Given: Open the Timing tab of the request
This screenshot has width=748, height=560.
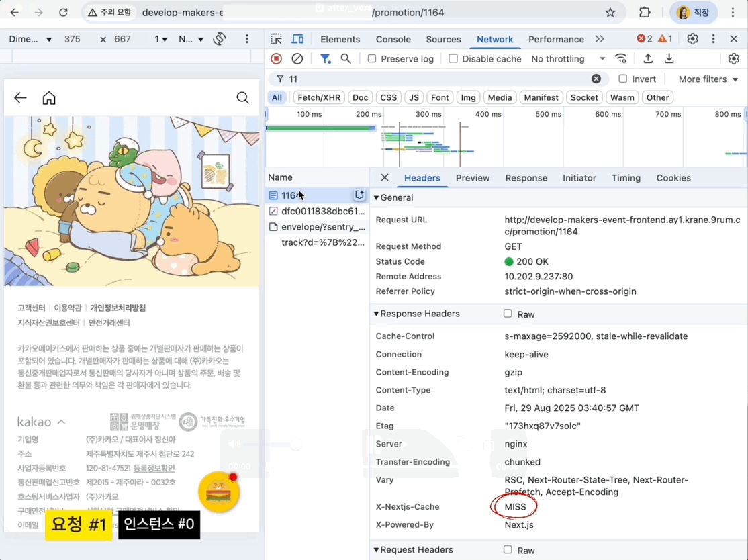Looking at the screenshot, I should tap(626, 177).
